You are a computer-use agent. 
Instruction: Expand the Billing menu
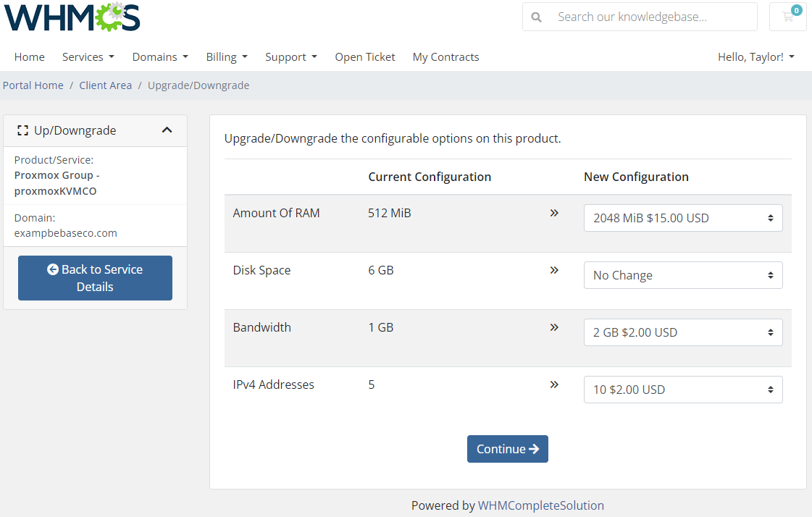point(227,57)
